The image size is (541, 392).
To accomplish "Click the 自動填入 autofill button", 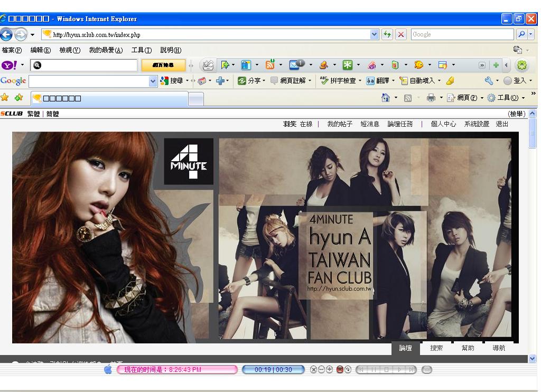I will pyautogui.click(x=417, y=81).
